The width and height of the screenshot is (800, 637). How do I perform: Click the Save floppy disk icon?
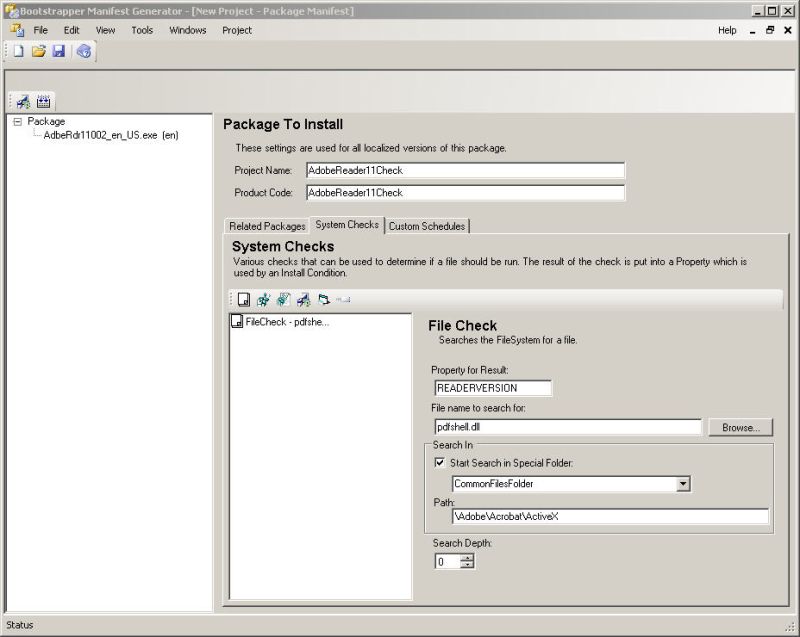[59, 50]
